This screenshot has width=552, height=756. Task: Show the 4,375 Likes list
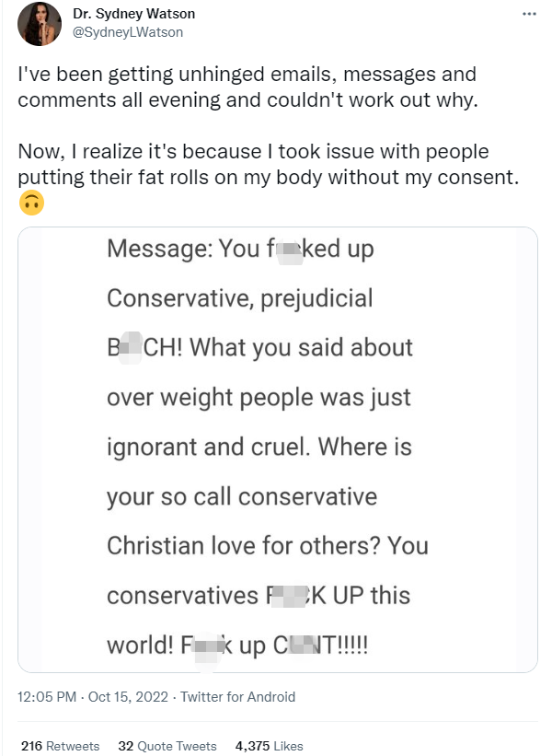click(x=269, y=746)
